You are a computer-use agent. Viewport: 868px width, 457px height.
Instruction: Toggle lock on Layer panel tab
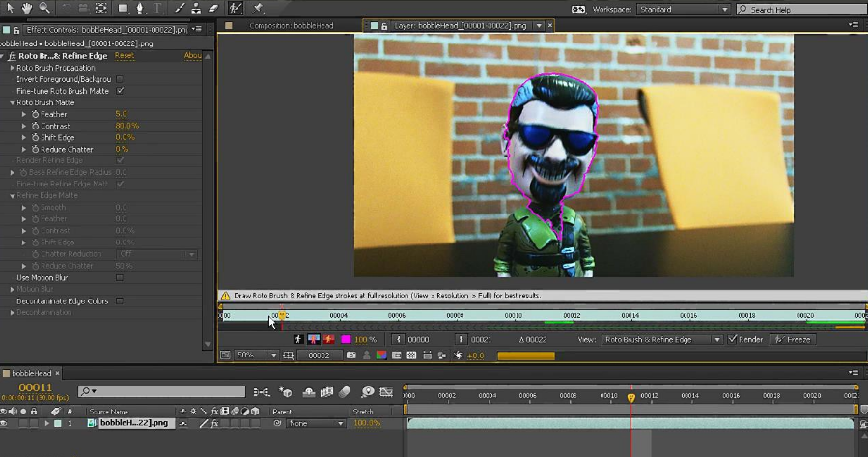tap(384, 26)
